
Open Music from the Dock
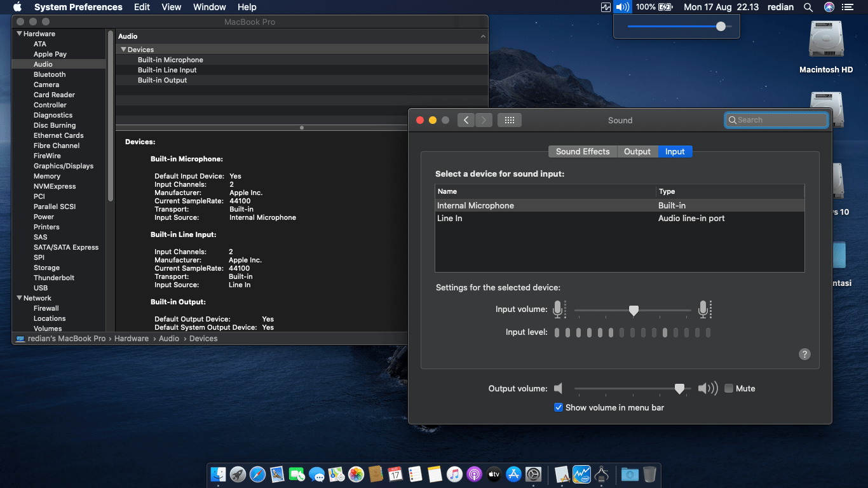[454, 474]
